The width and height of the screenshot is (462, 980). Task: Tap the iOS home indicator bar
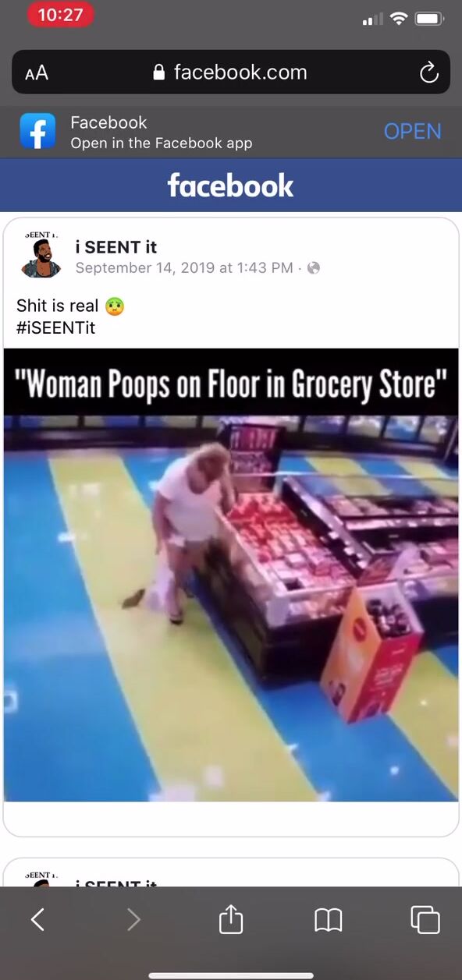click(231, 975)
